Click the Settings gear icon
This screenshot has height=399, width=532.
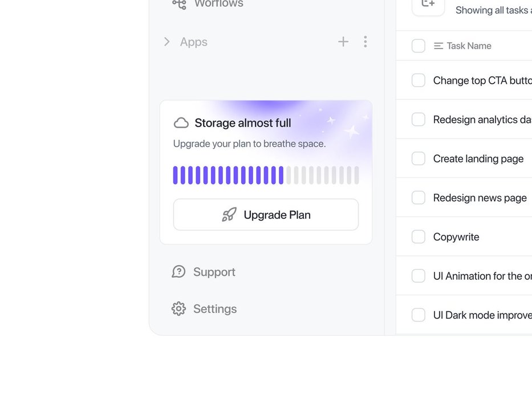pos(178,309)
